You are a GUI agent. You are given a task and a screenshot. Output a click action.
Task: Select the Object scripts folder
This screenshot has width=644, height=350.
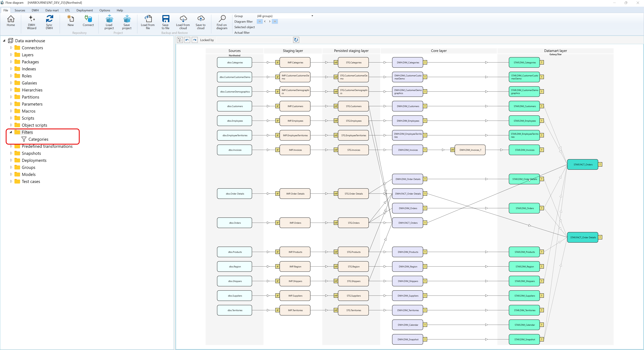[34, 125]
